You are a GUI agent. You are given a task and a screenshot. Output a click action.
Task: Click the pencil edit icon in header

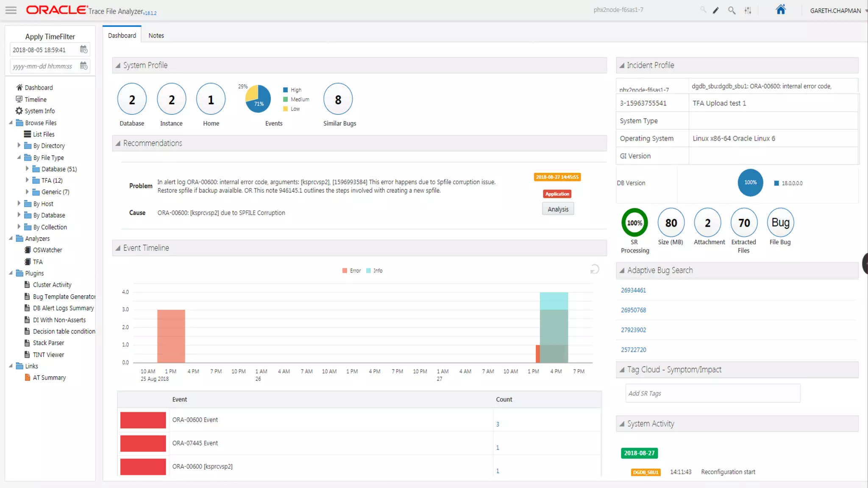pos(716,11)
